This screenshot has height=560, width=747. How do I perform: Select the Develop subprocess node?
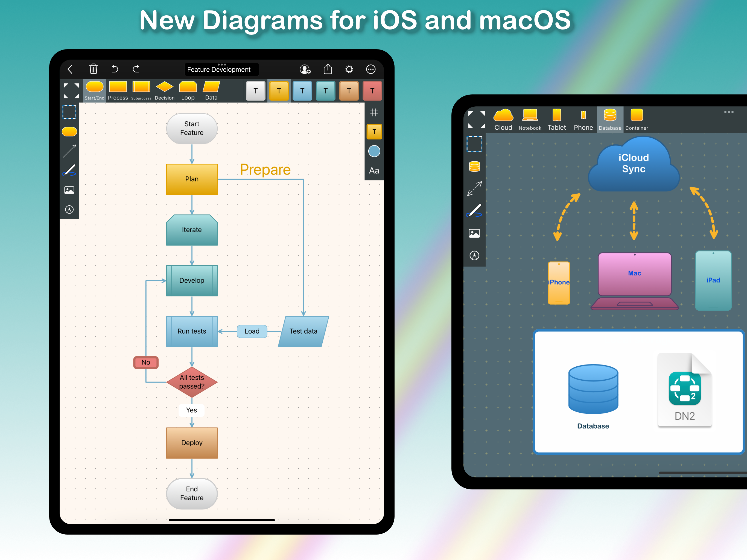point(192,281)
